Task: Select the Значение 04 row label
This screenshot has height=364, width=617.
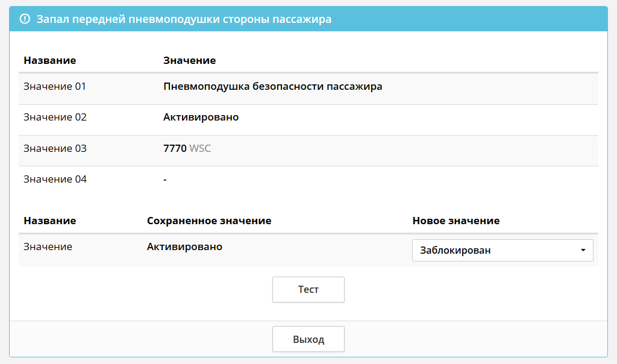Action: 55,179
